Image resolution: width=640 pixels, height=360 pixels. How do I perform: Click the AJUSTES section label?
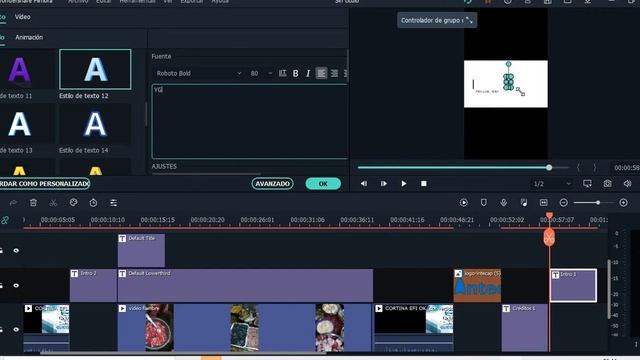(x=164, y=167)
